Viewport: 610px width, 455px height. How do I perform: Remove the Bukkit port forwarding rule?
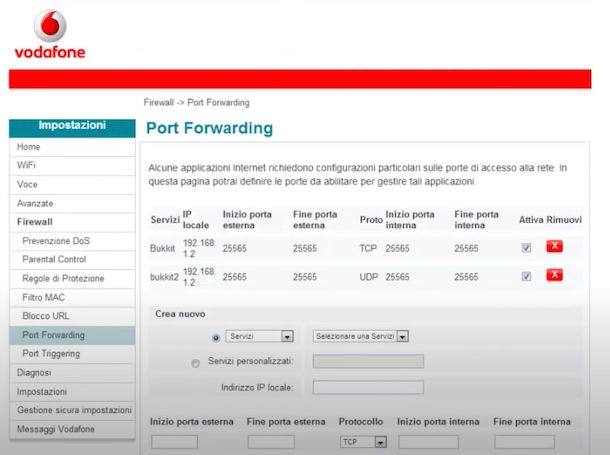[554, 247]
